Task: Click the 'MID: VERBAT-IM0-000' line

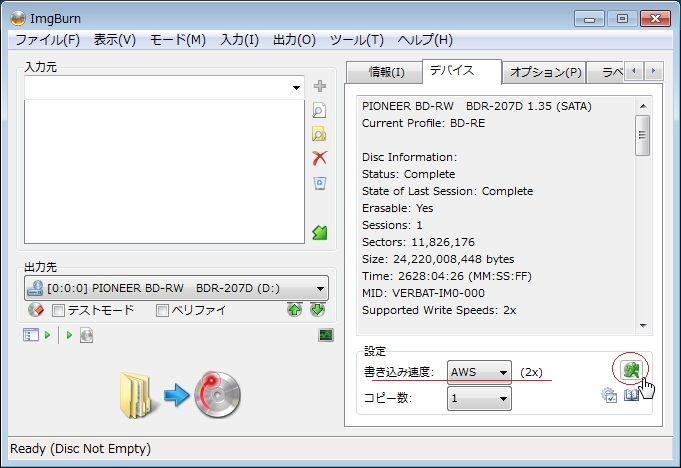Action: coord(423,293)
